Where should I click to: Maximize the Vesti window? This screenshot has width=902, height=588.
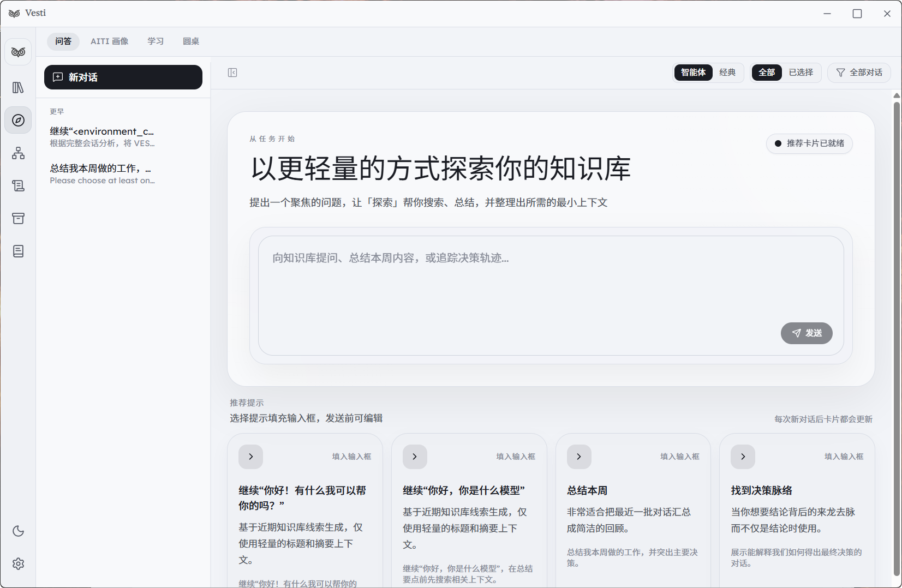(x=857, y=14)
